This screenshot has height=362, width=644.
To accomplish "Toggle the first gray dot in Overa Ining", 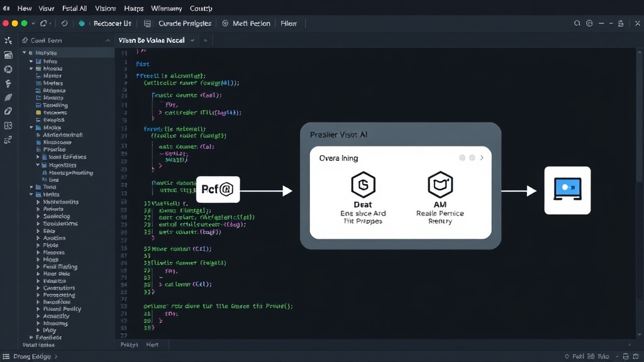I will [x=462, y=158].
